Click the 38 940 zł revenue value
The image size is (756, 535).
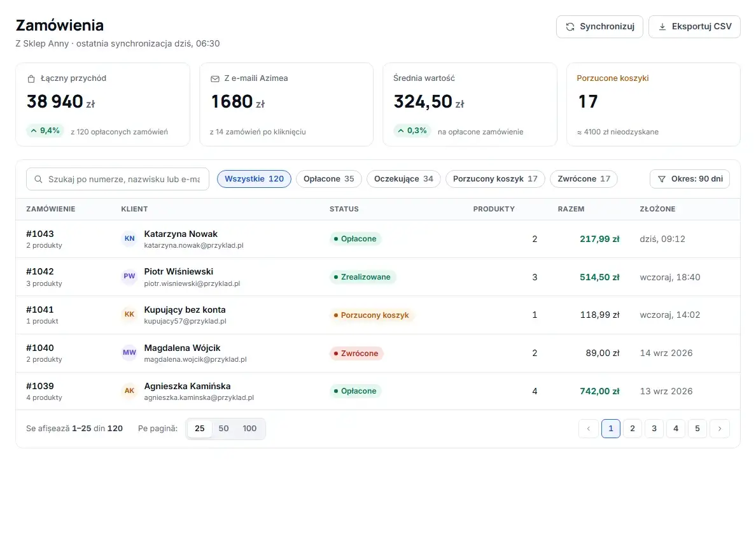[x=60, y=102]
